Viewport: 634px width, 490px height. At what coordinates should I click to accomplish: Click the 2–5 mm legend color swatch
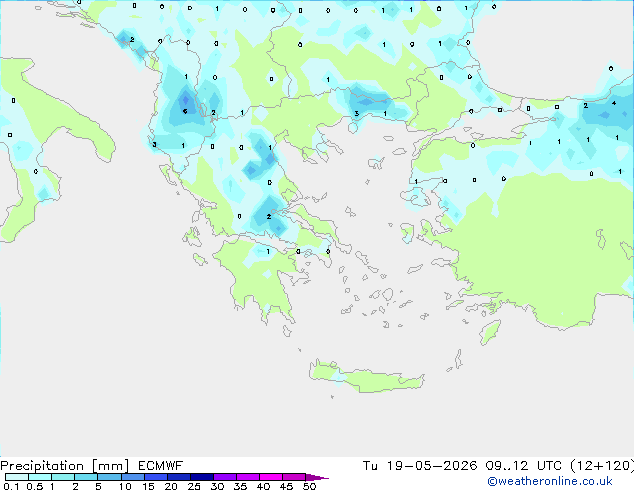(86, 477)
